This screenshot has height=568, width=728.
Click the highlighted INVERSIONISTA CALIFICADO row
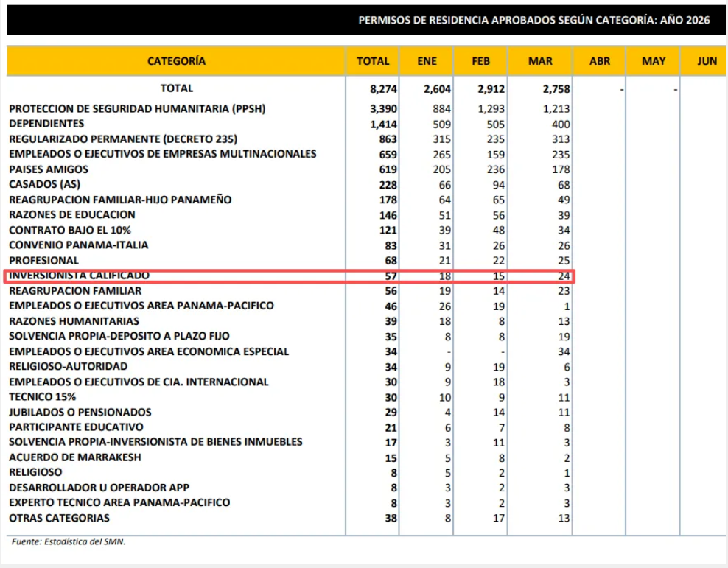(290, 276)
